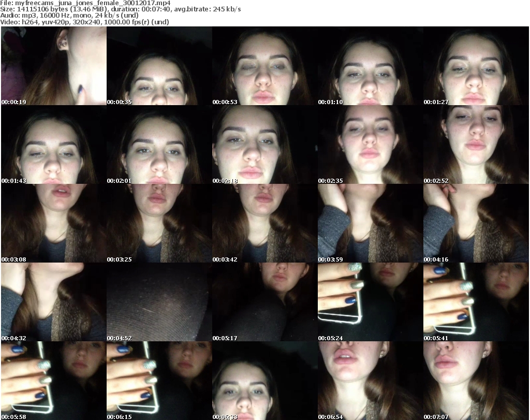The width and height of the screenshot is (530, 420).
Task: Select the thumbnail stamped 00:03:42
Action: click(264, 224)
